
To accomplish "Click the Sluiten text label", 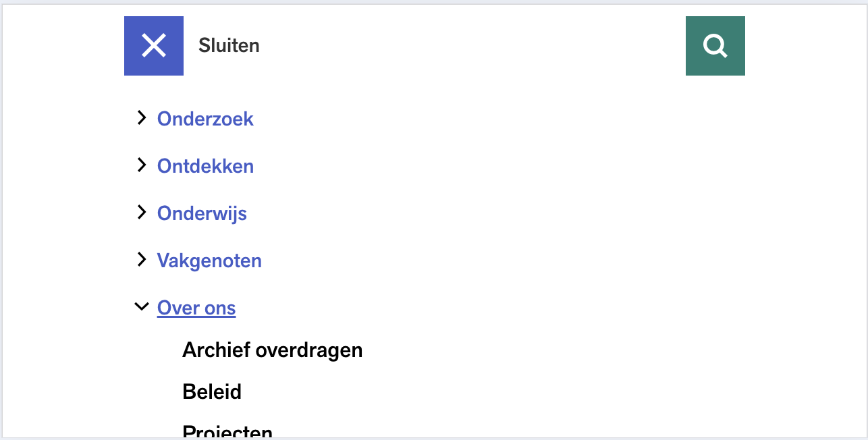I will (229, 46).
